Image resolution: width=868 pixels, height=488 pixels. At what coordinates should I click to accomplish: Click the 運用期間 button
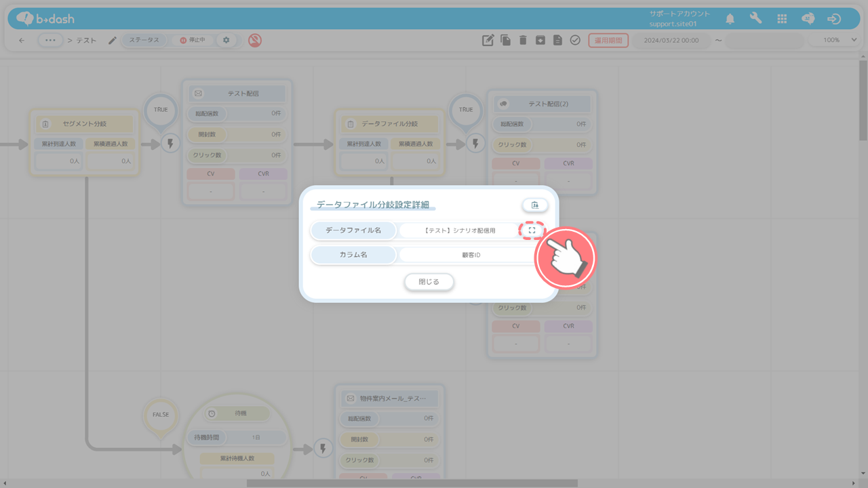pyautogui.click(x=608, y=40)
